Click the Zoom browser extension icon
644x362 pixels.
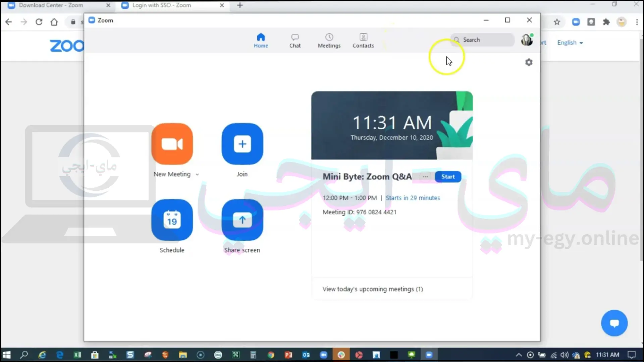tap(576, 22)
